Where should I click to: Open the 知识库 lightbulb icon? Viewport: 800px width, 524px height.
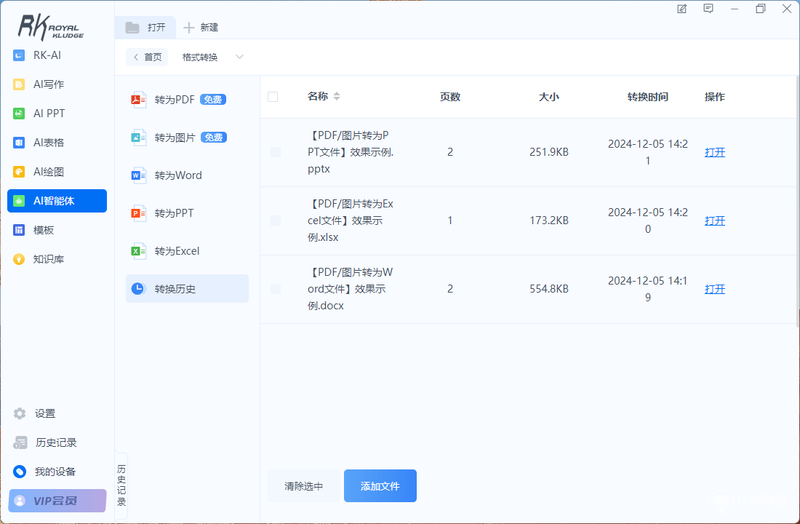(19, 259)
